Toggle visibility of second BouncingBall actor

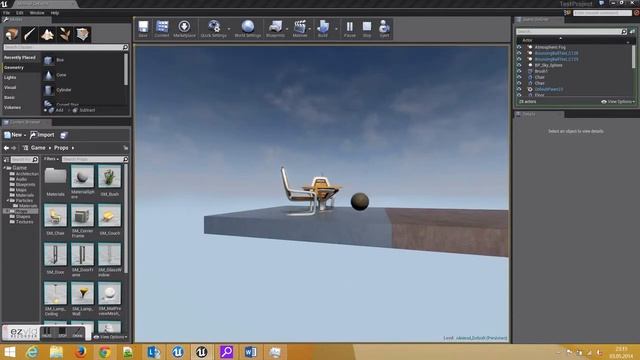click(519, 60)
